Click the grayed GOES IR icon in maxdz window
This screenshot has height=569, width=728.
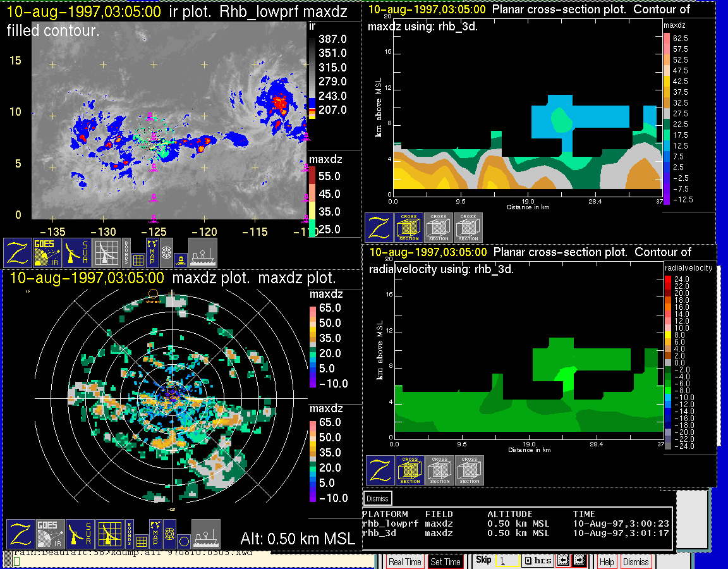(x=51, y=534)
